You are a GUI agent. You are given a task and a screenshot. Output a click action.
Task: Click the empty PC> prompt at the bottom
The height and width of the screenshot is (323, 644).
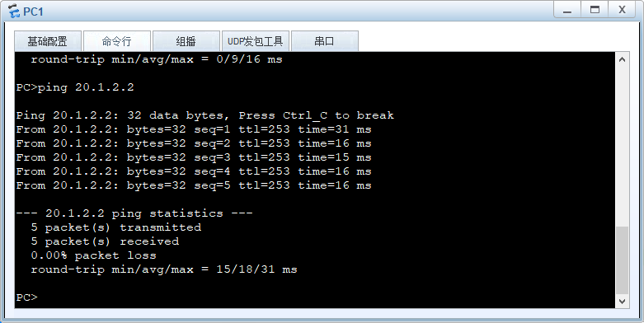[27, 297]
